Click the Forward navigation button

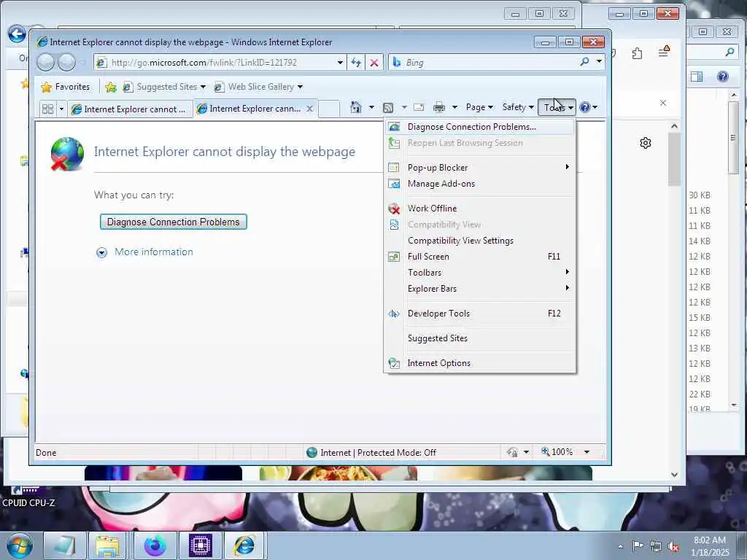click(x=66, y=63)
